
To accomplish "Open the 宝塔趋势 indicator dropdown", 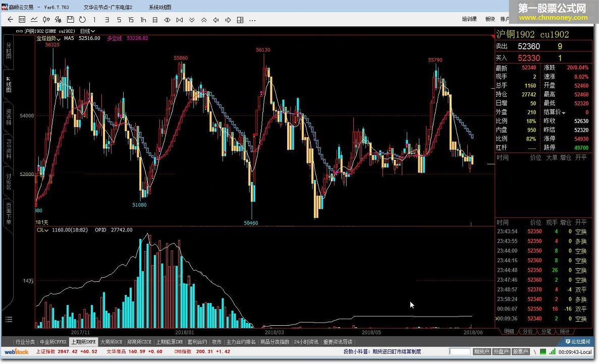I will [48, 38].
